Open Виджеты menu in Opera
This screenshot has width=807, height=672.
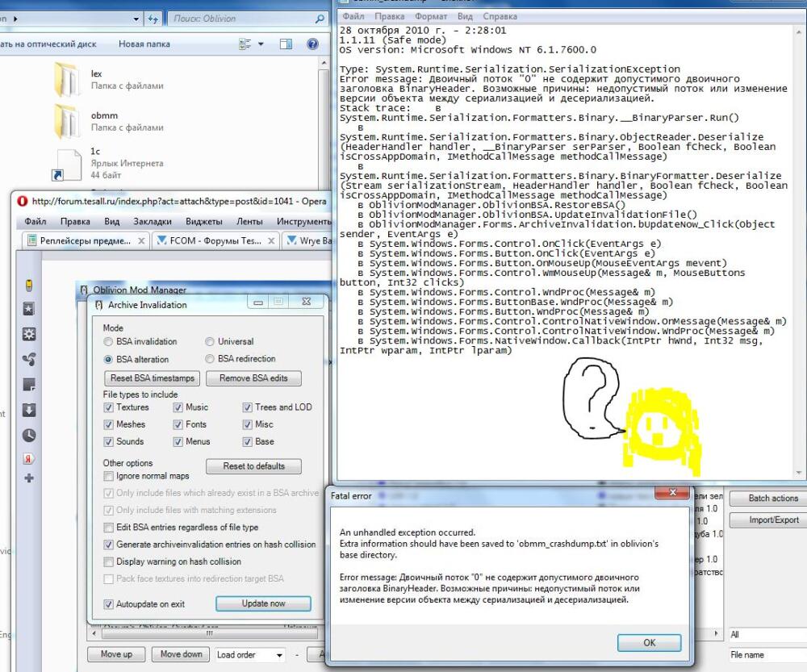coord(204,221)
